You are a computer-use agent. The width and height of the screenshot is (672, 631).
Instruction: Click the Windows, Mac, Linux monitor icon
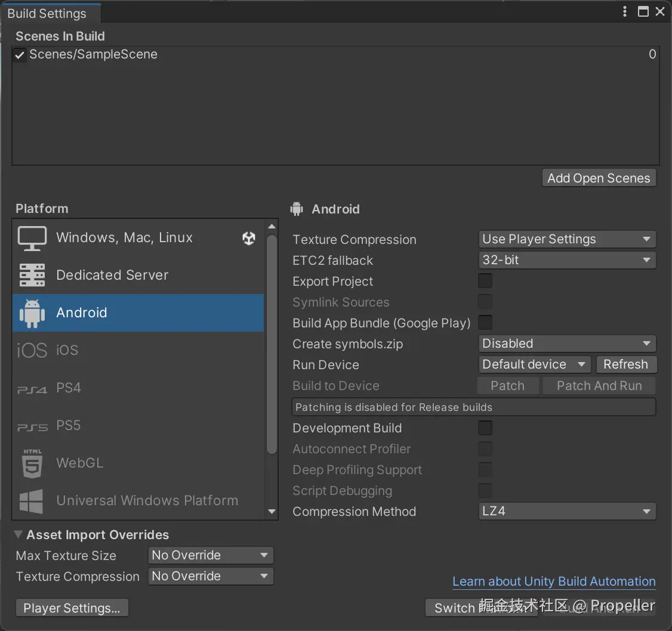[32, 238]
